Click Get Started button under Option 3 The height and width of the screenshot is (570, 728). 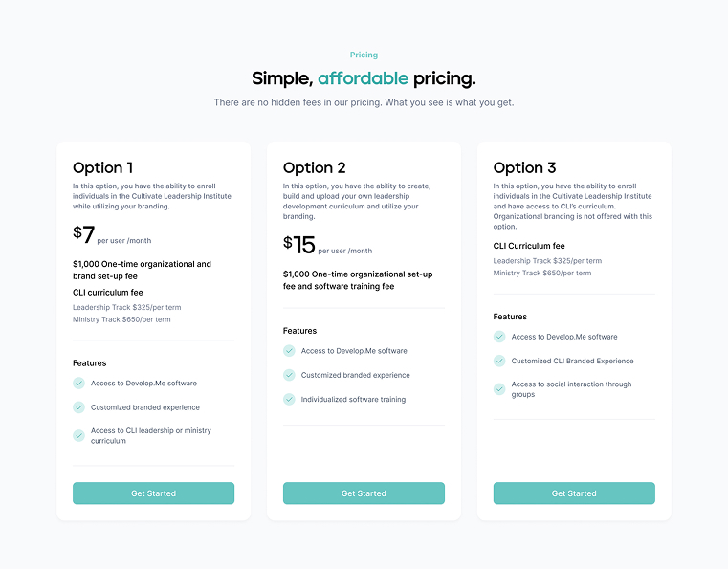[574, 493]
